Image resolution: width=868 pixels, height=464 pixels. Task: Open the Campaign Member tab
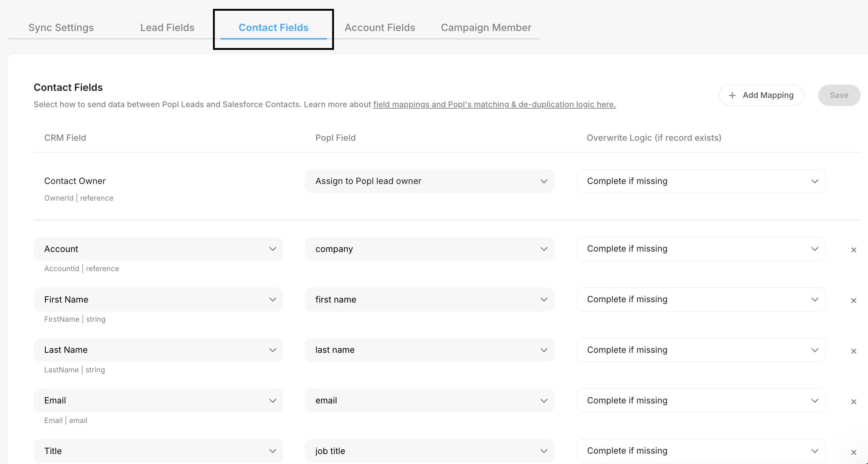(x=486, y=28)
